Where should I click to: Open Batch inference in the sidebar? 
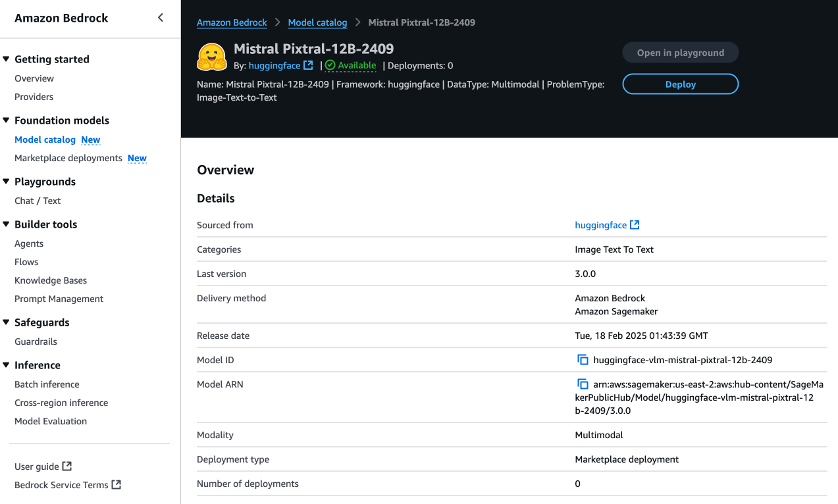[x=47, y=384]
